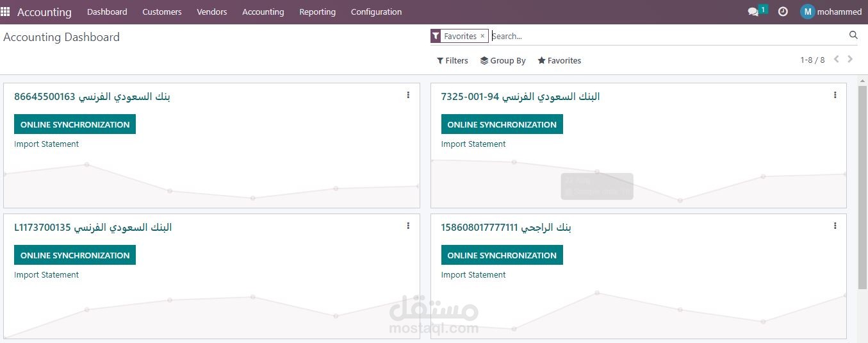Expand the Filters dropdown
Image resolution: width=868 pixels, height=343 pixels.
[452, 60]
